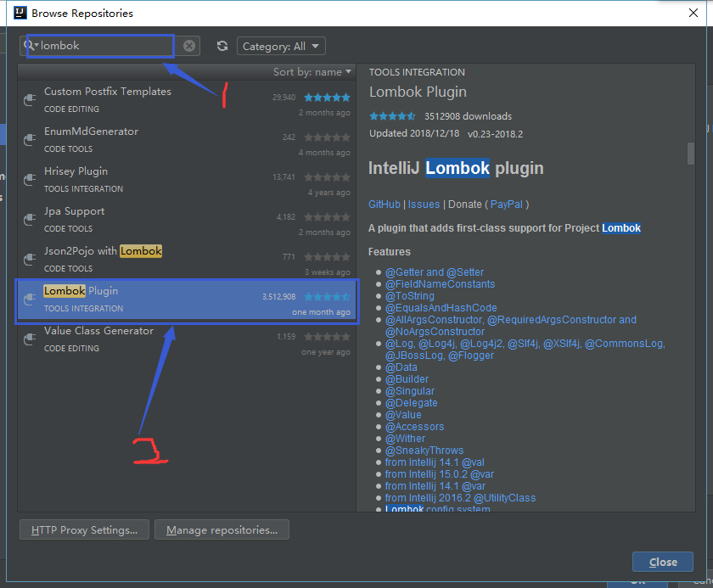713x588 pixels.
Task: Reload the plugin repositories list
Action: tap(222, 46)
